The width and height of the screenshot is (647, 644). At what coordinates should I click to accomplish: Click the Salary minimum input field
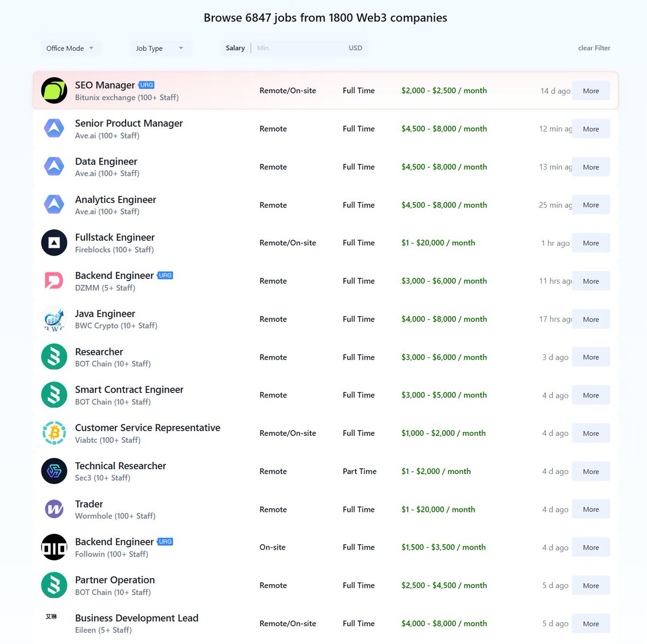[299, 48]
